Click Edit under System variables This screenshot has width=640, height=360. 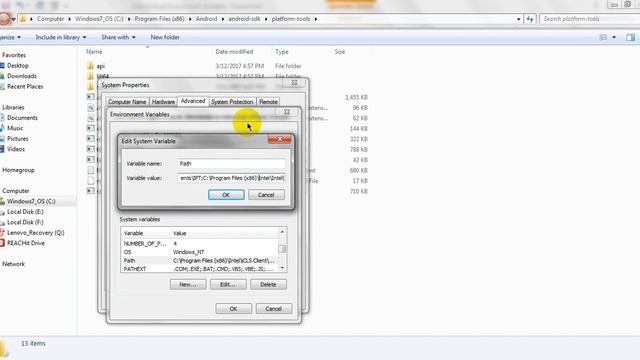[x=228, y=284]
